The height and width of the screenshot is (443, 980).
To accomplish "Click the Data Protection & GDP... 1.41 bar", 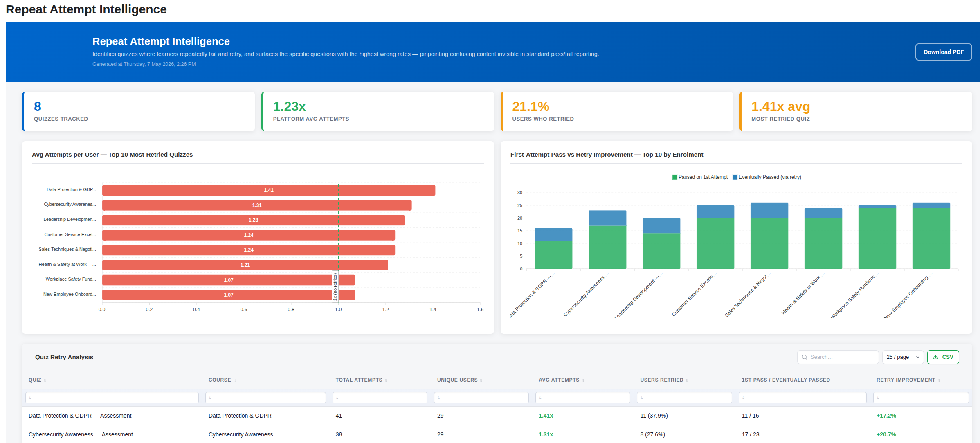I will pyautogui.click(x=269, y=190).
